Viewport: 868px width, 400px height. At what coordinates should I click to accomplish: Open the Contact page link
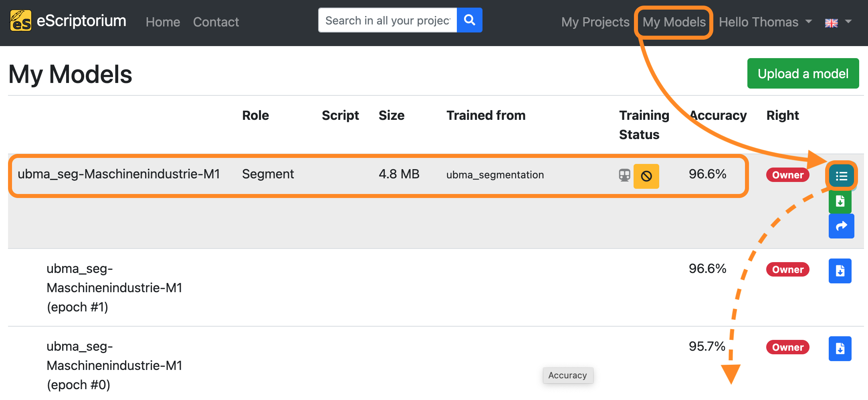coord(216,22)
